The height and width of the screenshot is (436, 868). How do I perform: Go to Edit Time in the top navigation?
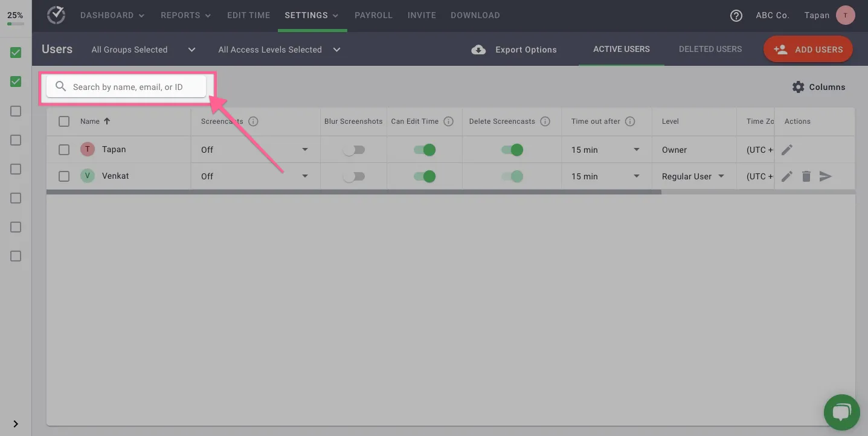coord(248,15)
